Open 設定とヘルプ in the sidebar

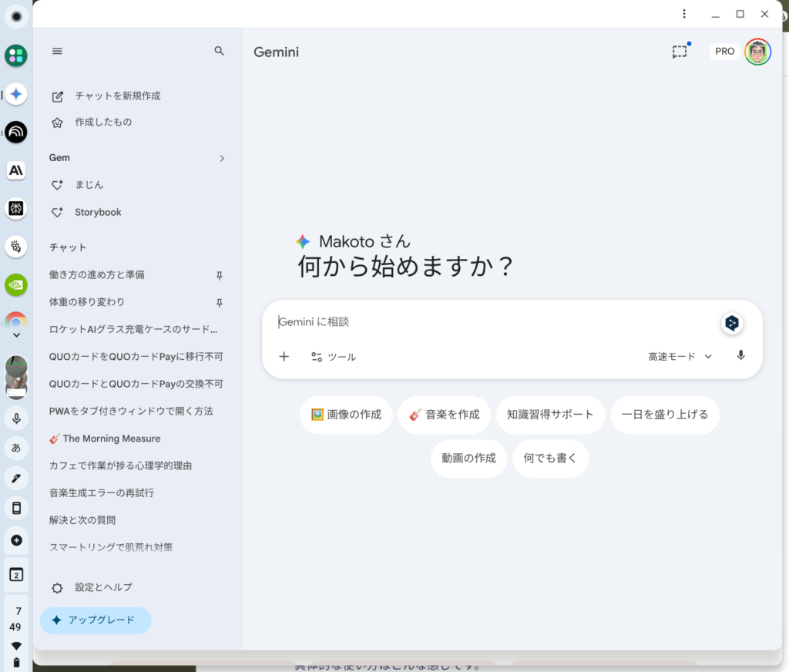coord(103,587)
